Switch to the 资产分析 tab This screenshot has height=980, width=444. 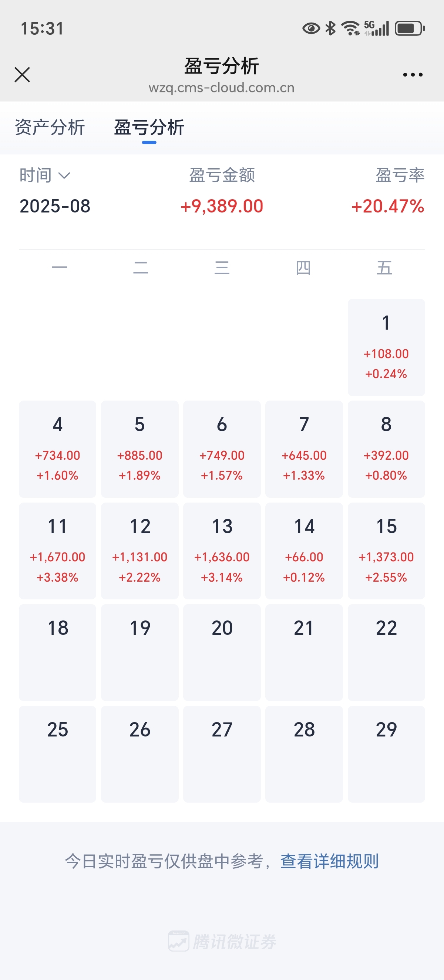tap(50, 127)
